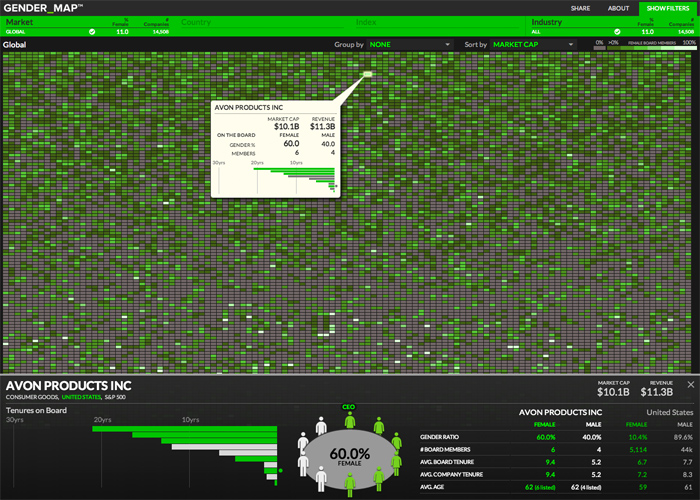Click the female board members gradient legend
700x500 pixels.
pos(652,47)
